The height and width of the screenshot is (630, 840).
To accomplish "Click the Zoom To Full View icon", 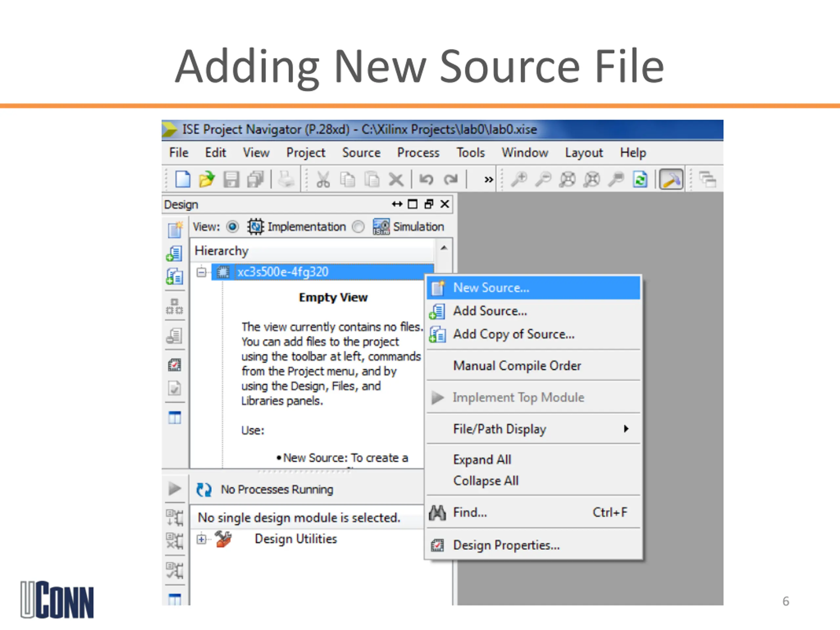I will click(567, 179).
